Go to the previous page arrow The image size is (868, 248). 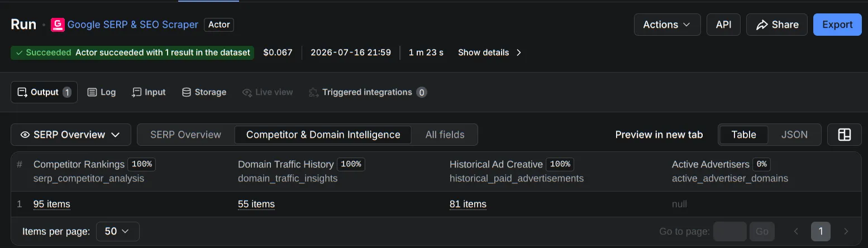(x=797, y=231)
